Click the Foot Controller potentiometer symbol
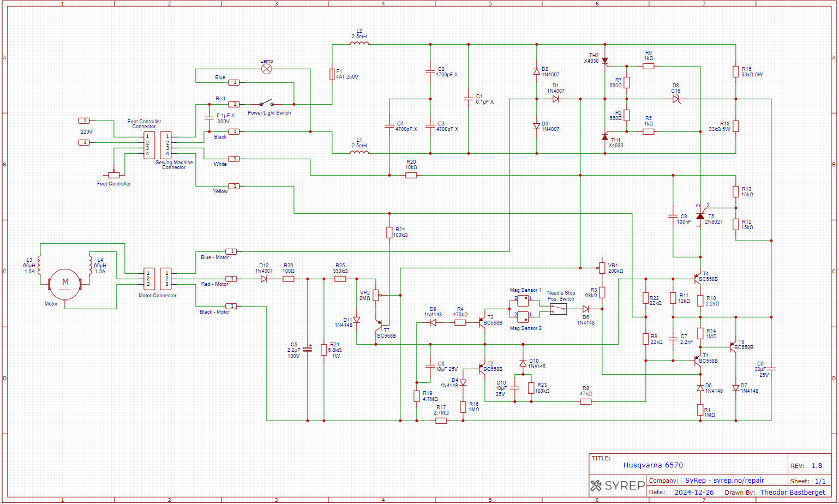 point(113,175)
